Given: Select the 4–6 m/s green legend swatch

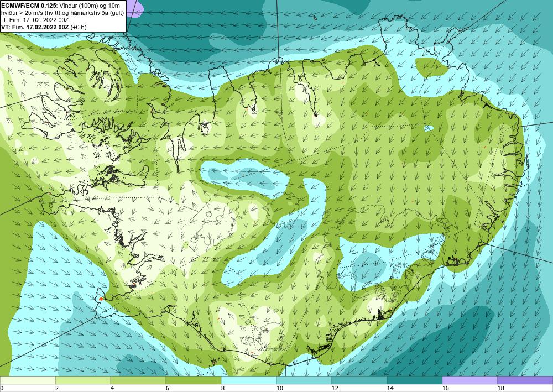Looking at the screenshot, I should pos(138,380).
